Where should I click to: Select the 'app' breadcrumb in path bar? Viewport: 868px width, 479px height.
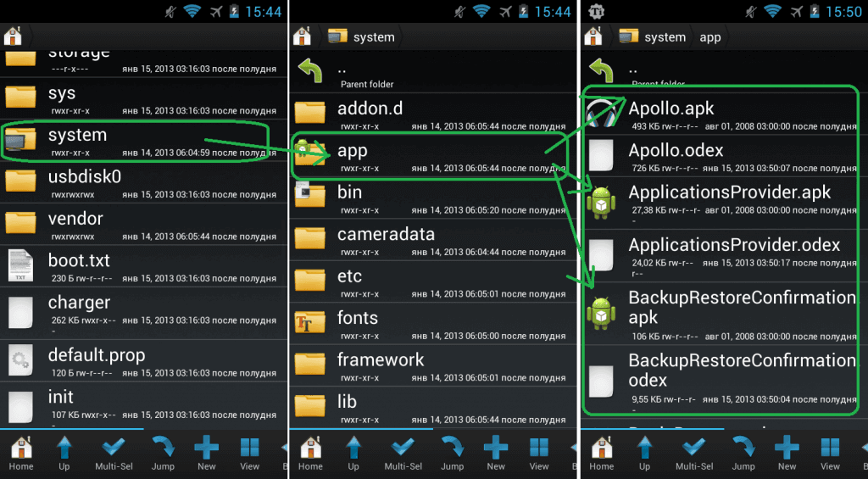click(x=710, y=37)
